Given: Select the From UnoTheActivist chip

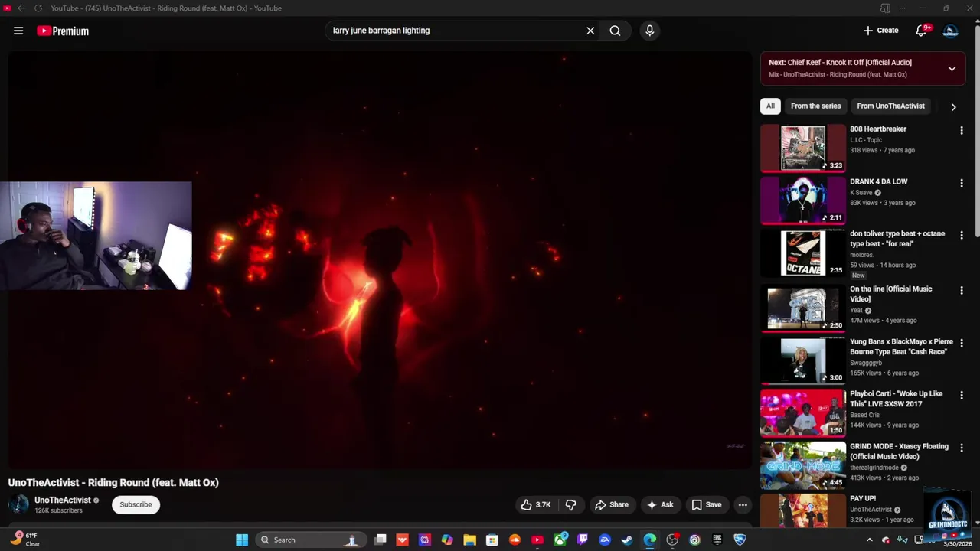Looking at the screenshot, I should tap(890, 106).
